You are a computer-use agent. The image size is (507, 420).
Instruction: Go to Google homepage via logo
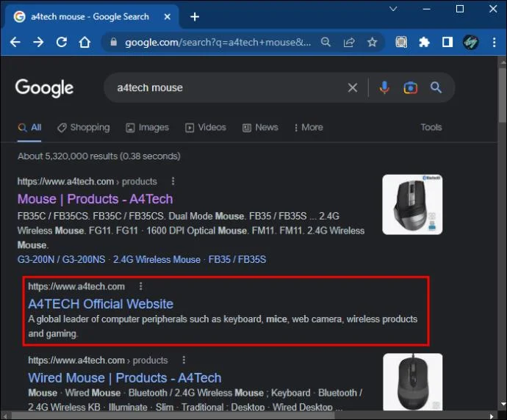point(44,88)
